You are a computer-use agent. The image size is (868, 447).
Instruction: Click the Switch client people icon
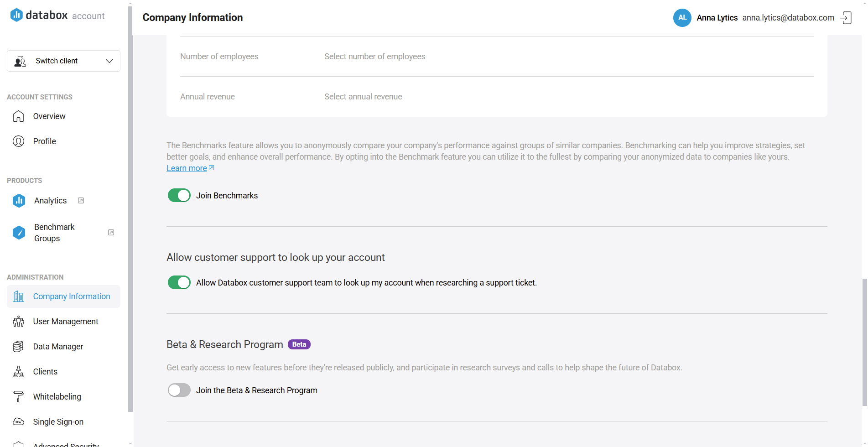point(20,61)
